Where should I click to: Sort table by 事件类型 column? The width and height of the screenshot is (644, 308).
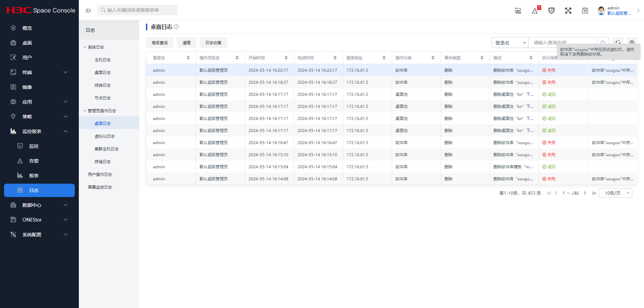pos(482,58)
